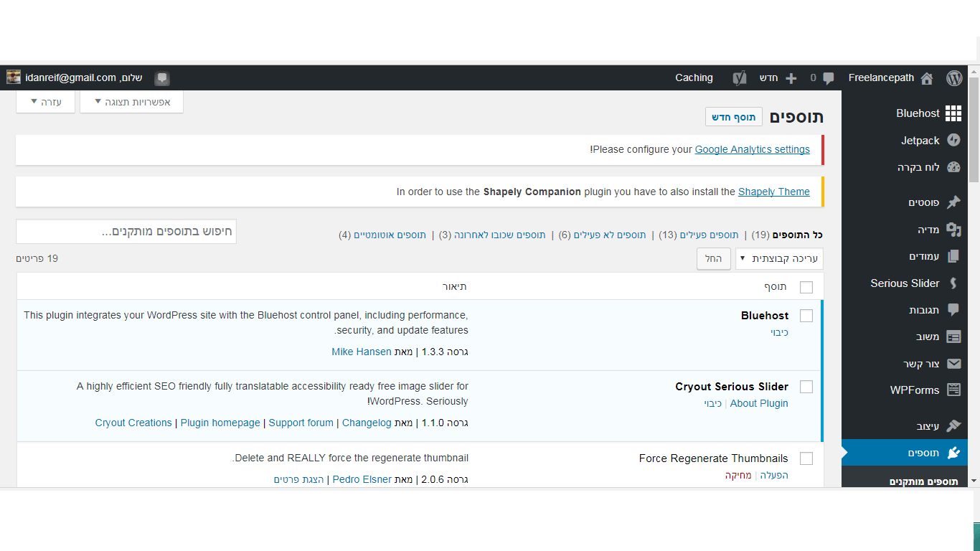Check the Cryout Serious Slider checkbox
The height and width of the screenshot is (551, 980).
tap(806, 387)
